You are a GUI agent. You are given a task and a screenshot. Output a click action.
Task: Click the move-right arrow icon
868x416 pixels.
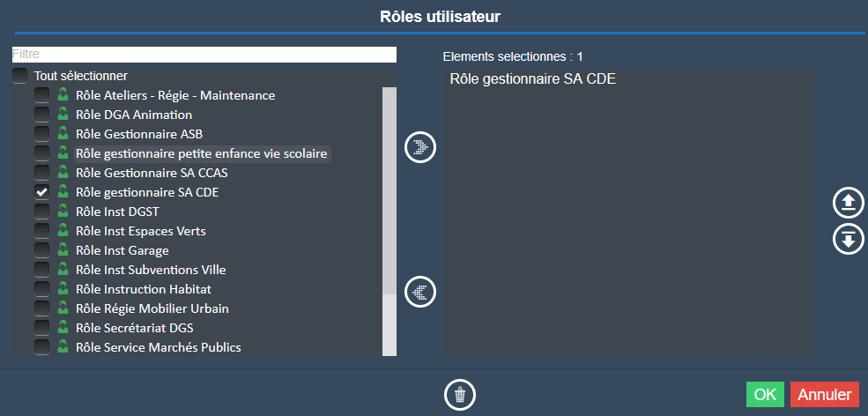[420, 146]
